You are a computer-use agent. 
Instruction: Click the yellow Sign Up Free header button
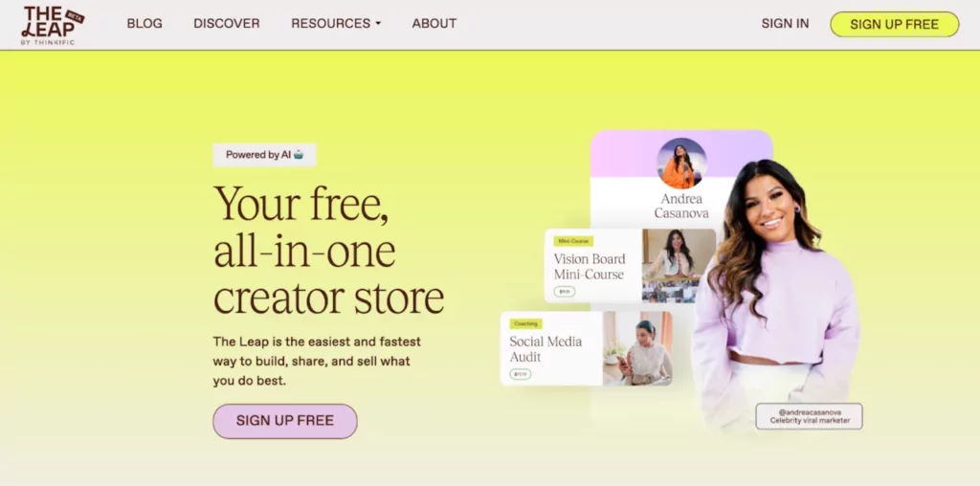[895, 24]
